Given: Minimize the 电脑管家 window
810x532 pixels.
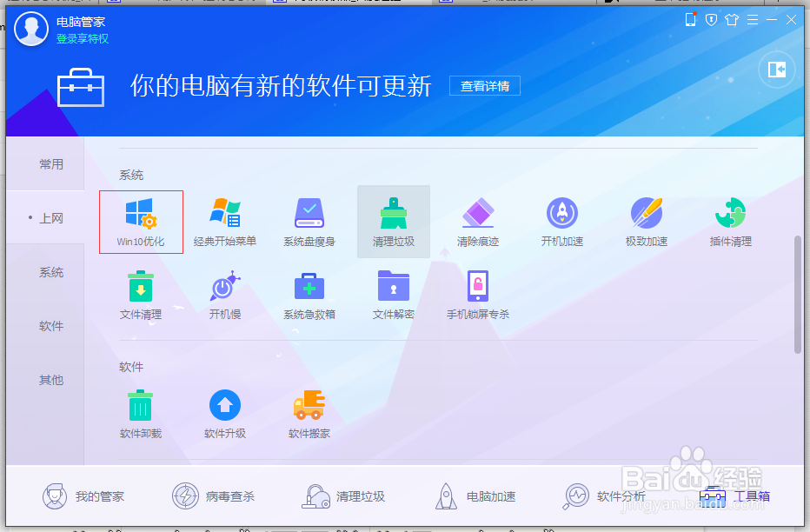Looking at the screenshot, I should click(x=772, y=20).
